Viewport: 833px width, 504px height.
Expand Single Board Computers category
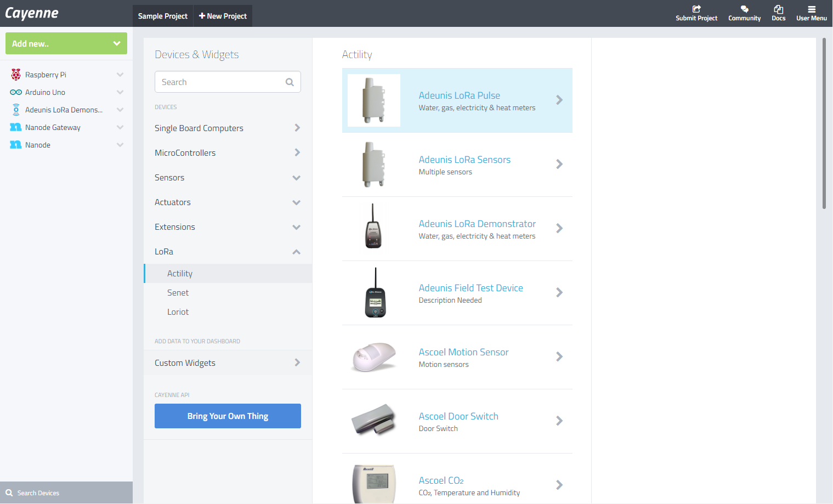(228, 128)
